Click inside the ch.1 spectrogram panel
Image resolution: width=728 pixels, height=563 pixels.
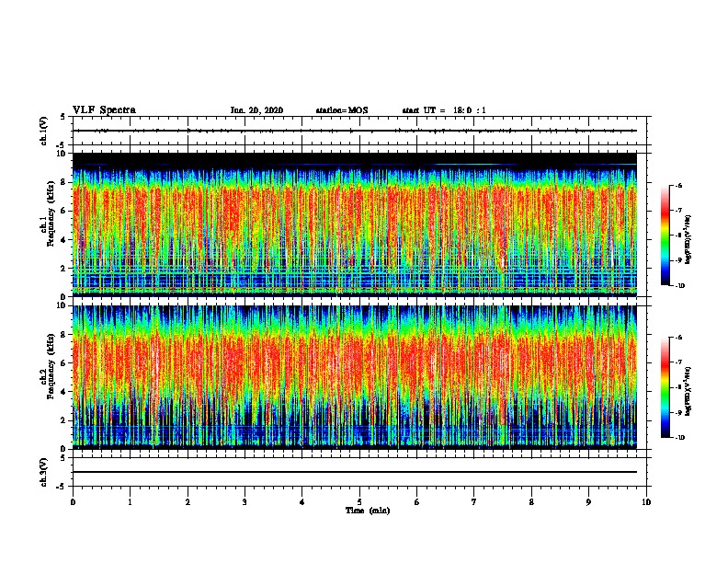click(x=355, y=224)
